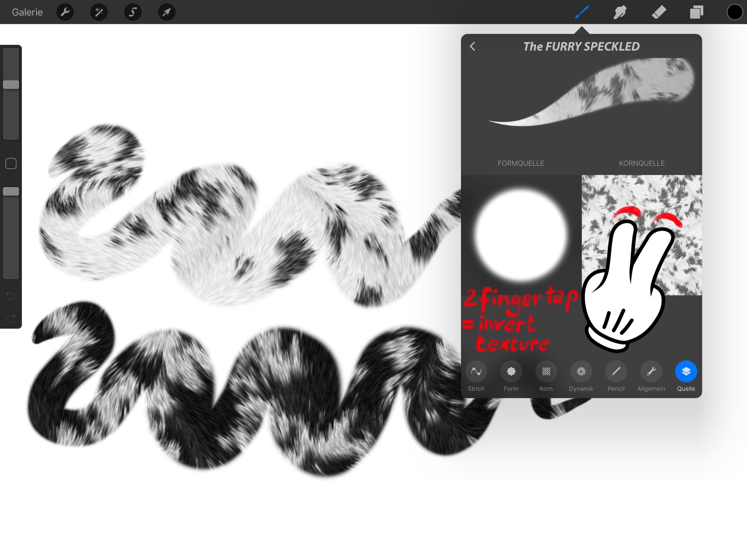
Task: Select the Selection S tool
Action: pyautogui.click(x=133, y=12)
